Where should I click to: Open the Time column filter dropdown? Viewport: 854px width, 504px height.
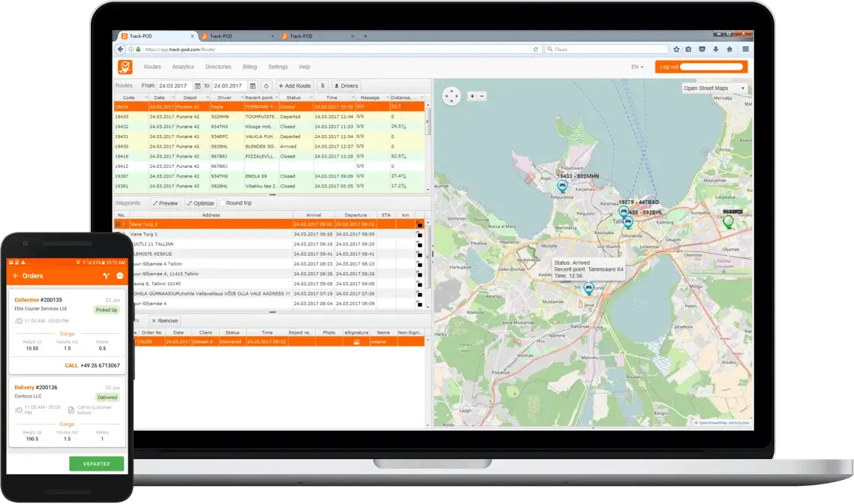click(x=353, y=97)
